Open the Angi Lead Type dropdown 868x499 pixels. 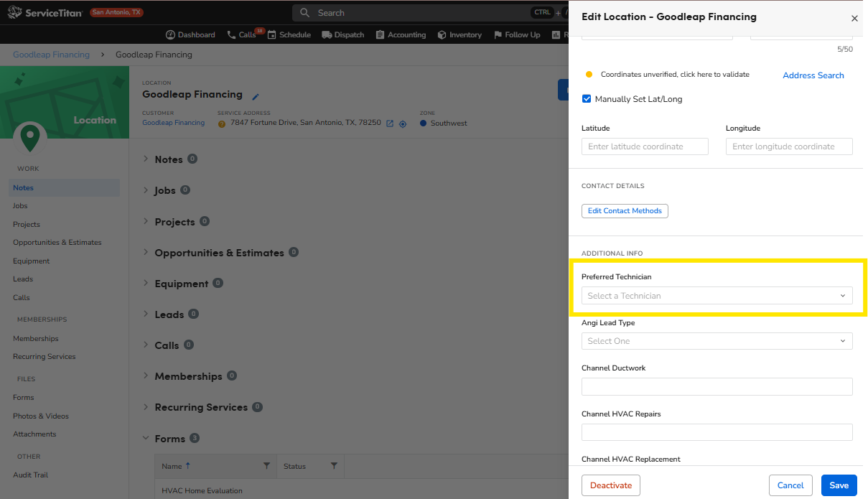[717, 341]
